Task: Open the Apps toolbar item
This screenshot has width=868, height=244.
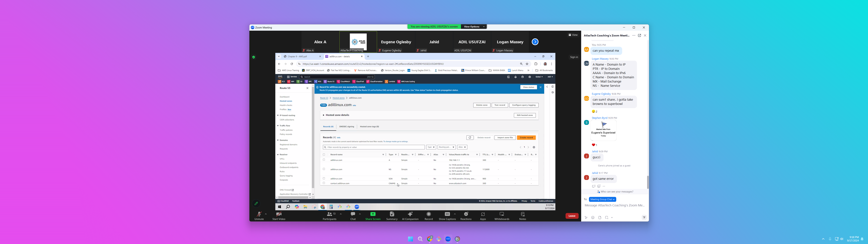Action: coord(483,214)
